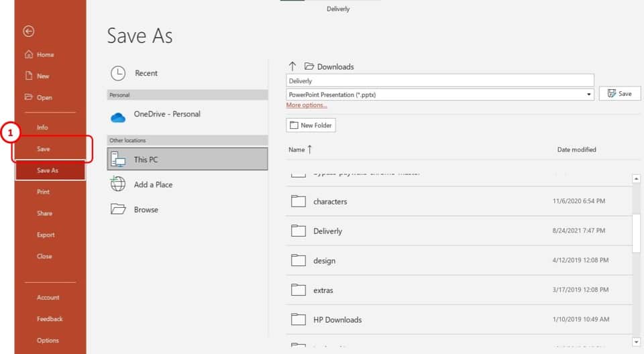Select PowerPoint Presentation (*.pptx) format box
The height and width of the screenshot is (354, 644).
pyautogui.click(x=440, y=95)
